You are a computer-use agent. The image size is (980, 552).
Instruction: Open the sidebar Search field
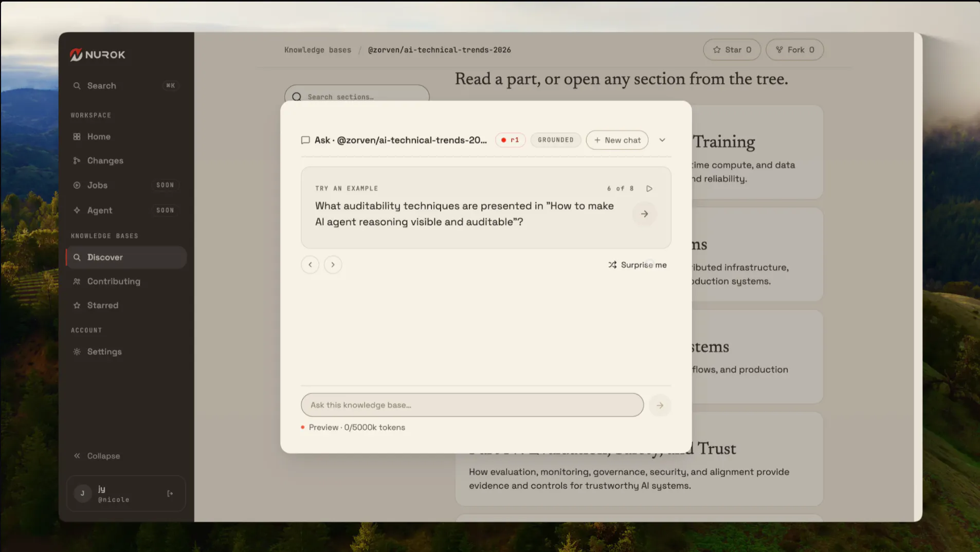coord(126,86)
